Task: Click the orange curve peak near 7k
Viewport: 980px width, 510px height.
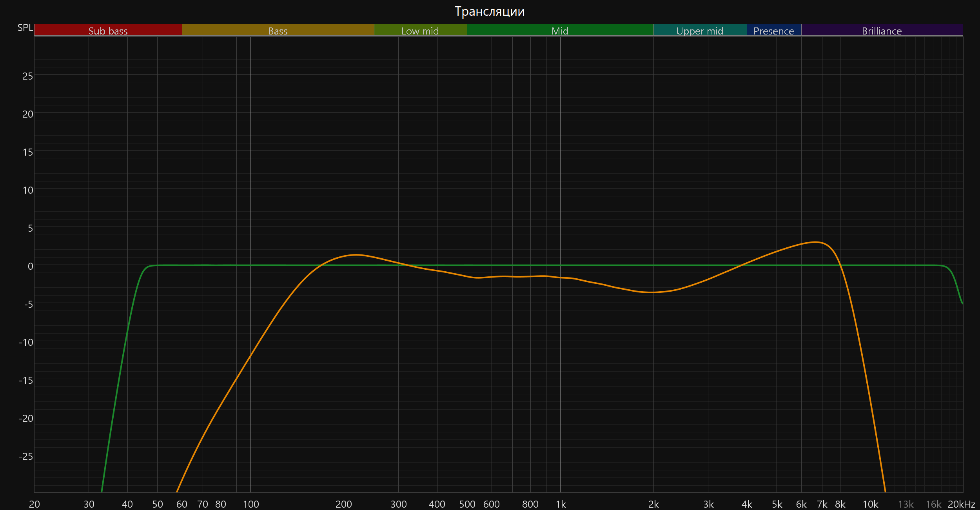Action: point(816,242)
